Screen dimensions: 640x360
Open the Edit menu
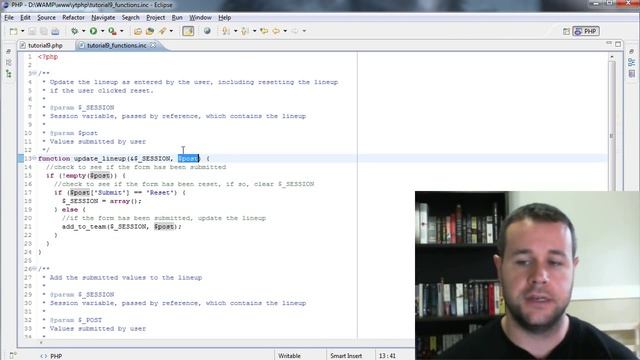click(x=25, y=18)
